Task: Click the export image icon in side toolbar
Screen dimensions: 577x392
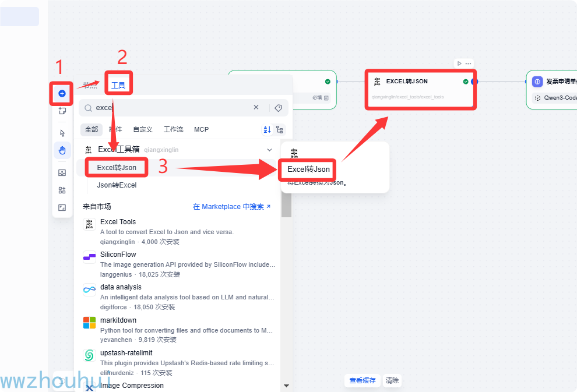Action: tap(62, 172)
